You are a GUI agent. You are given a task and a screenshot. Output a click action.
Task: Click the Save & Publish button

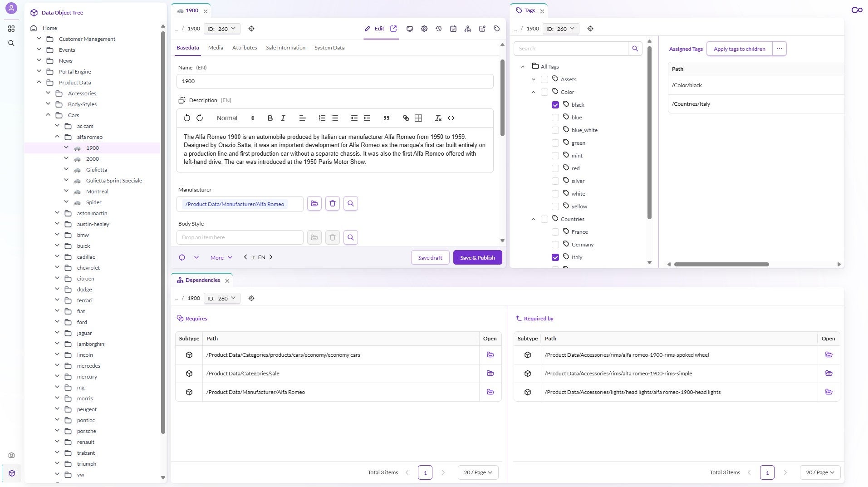pyautogui.click(x=477, y=258)
